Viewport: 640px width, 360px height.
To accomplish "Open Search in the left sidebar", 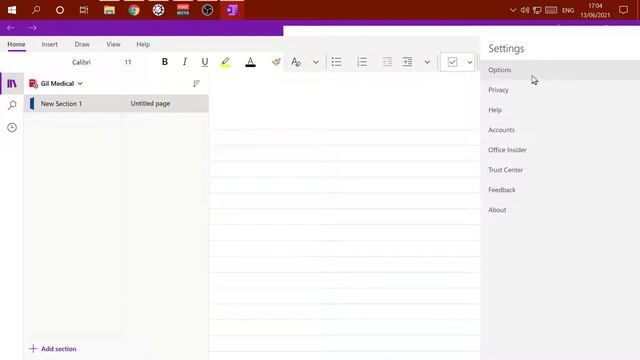I will coord(12,105).
